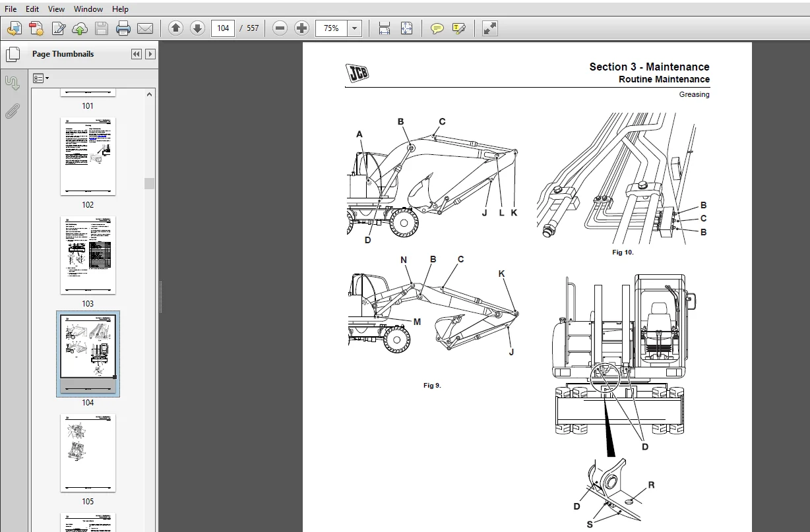Click the Highlight text tool icon
Screen dimensions: 810x532
click(459, 28)
